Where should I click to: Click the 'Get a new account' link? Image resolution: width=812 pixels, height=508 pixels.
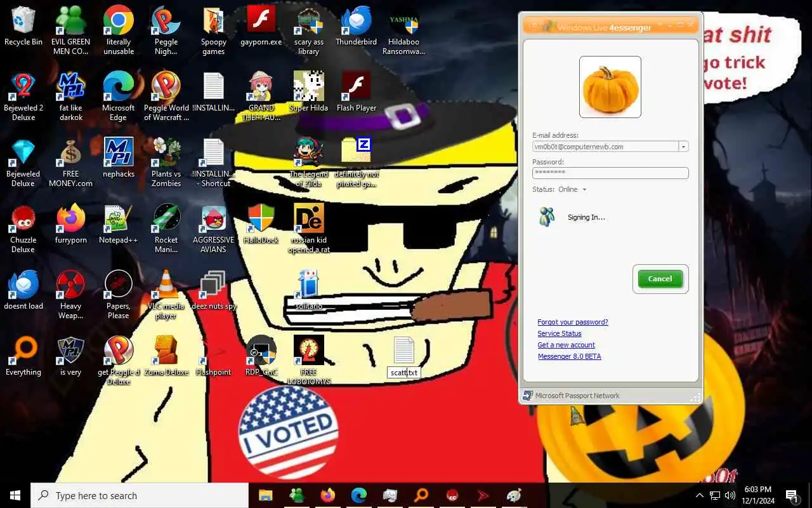[x=566, y=345]
